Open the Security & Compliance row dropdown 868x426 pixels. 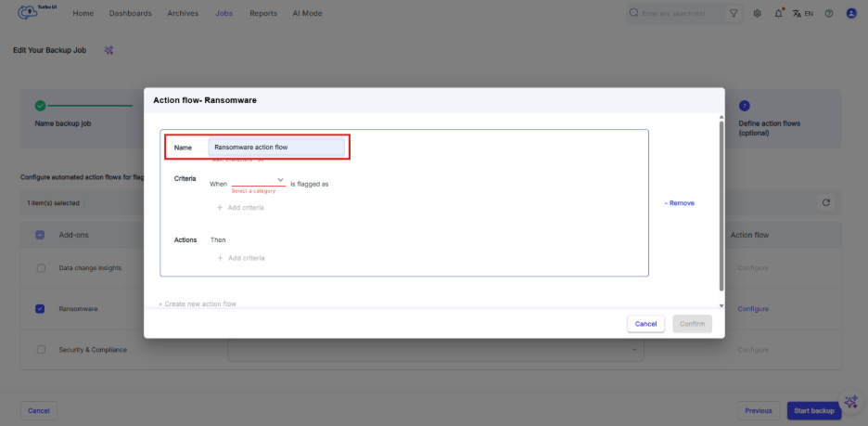click(x=635, y=350)
